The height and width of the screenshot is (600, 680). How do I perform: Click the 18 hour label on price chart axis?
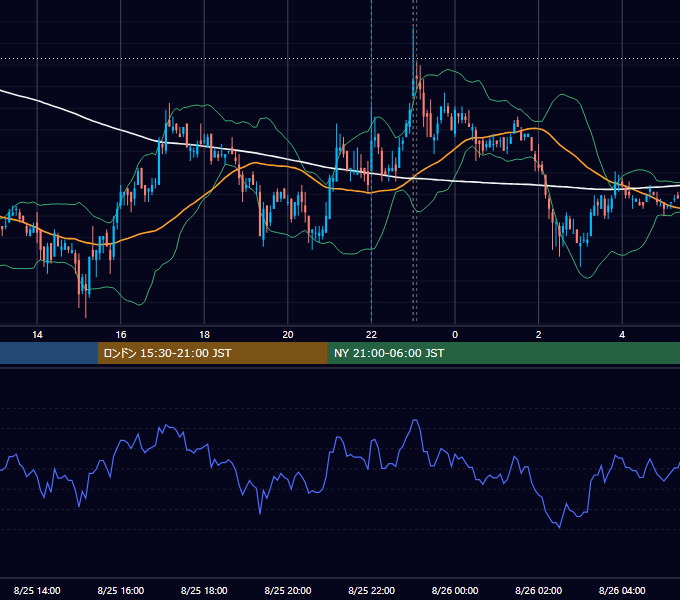point(204,335)
